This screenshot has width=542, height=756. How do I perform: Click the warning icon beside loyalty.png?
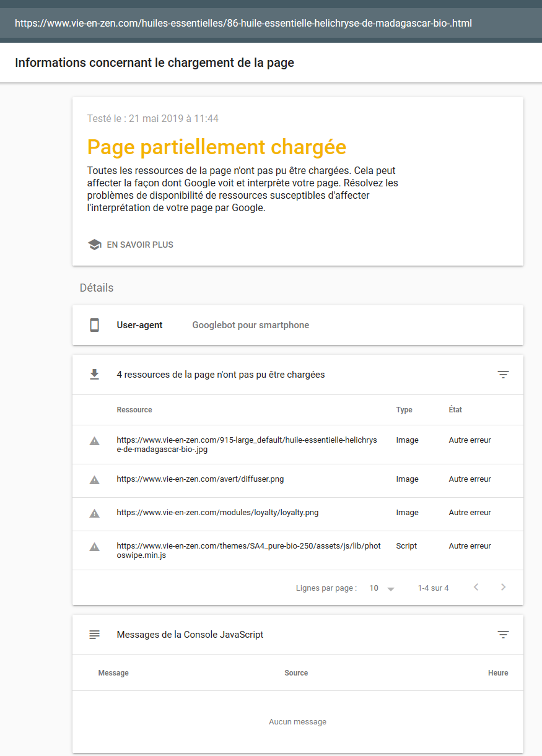95,513
